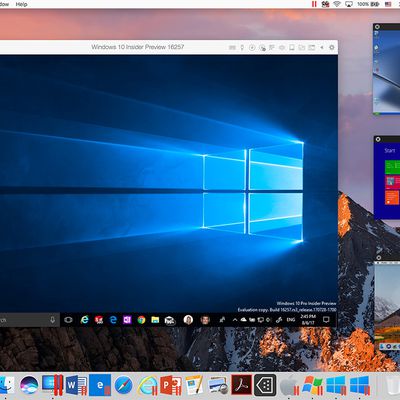Click the OneDrive cloud tray icon
This screenshot has width=400, height=400.
(x=244, y=320)
